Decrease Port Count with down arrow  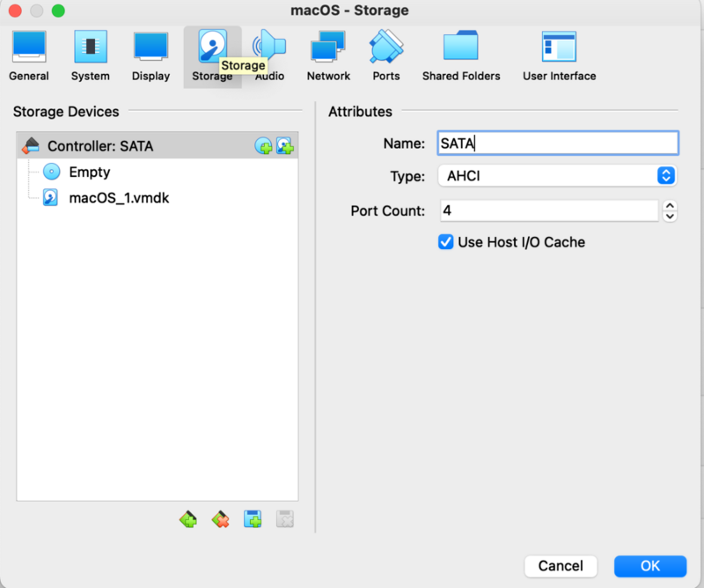[670, 216]
